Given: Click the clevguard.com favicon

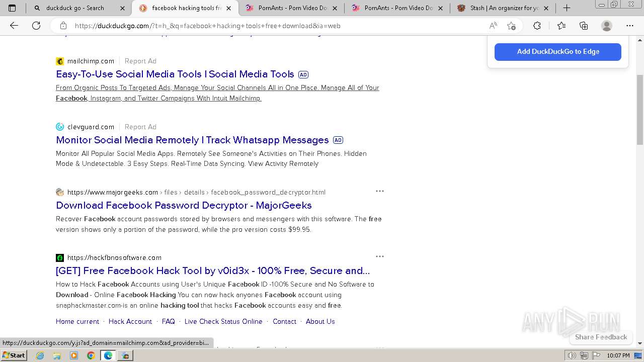Looking at the screenshot, I should pos(60,127).
